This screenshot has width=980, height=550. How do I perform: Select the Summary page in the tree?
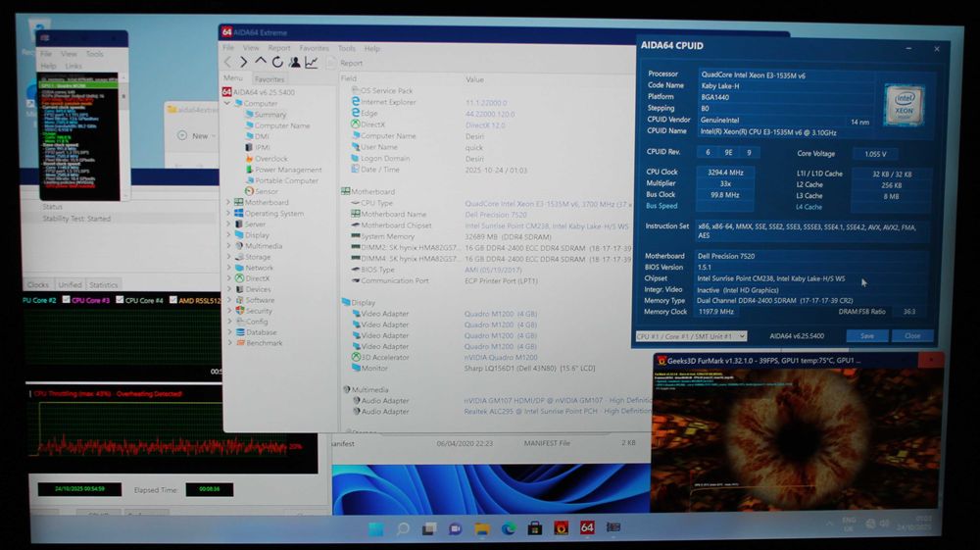point(270,115)
